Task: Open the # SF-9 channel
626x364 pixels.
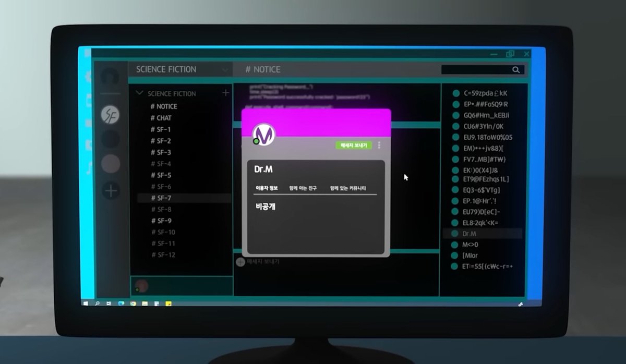Action: pos(161,221)
